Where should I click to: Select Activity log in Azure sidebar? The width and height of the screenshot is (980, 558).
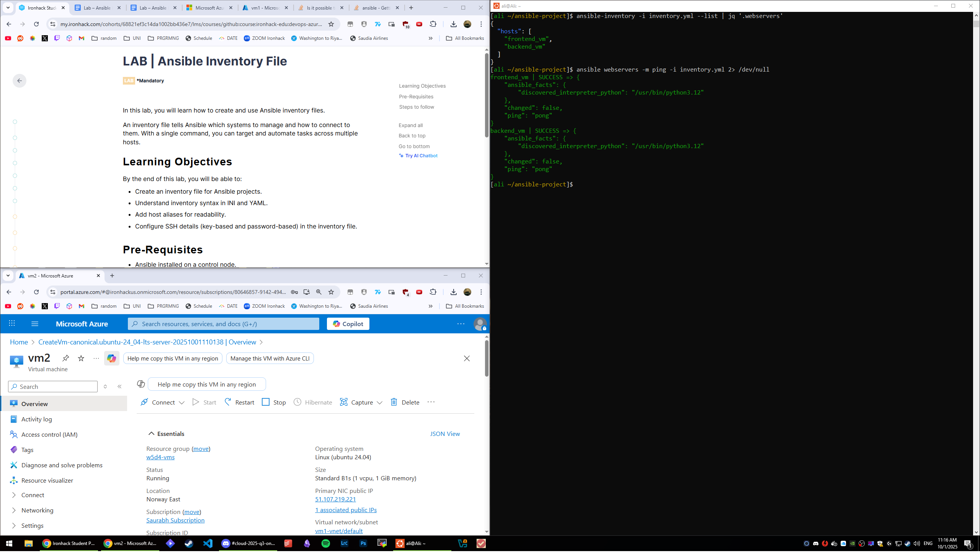[x=36, y=419]
